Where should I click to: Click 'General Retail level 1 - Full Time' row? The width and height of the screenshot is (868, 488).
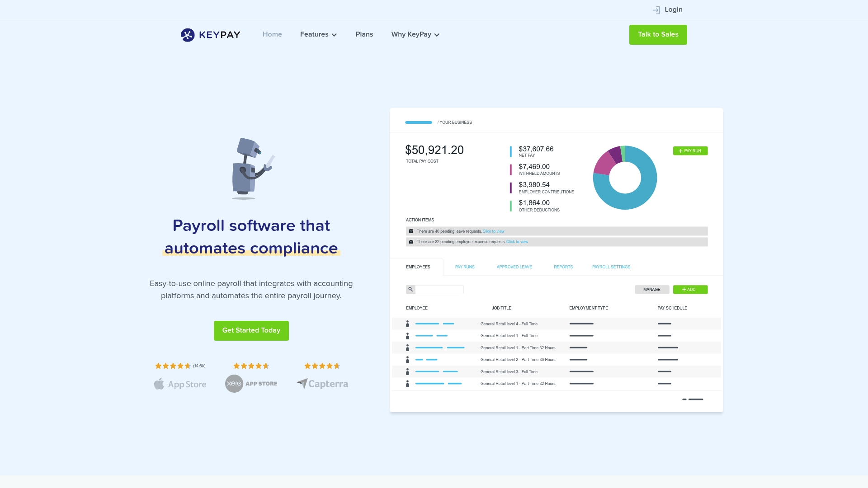[556, 336]
